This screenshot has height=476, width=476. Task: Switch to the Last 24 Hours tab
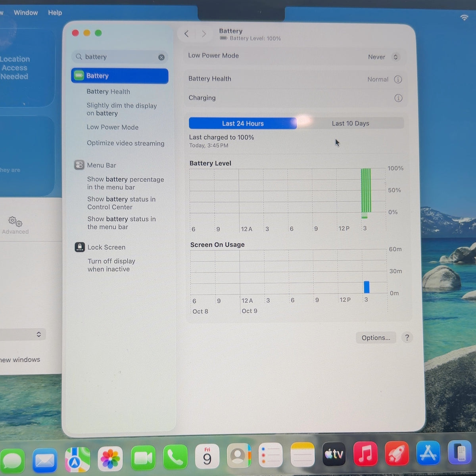243,123
